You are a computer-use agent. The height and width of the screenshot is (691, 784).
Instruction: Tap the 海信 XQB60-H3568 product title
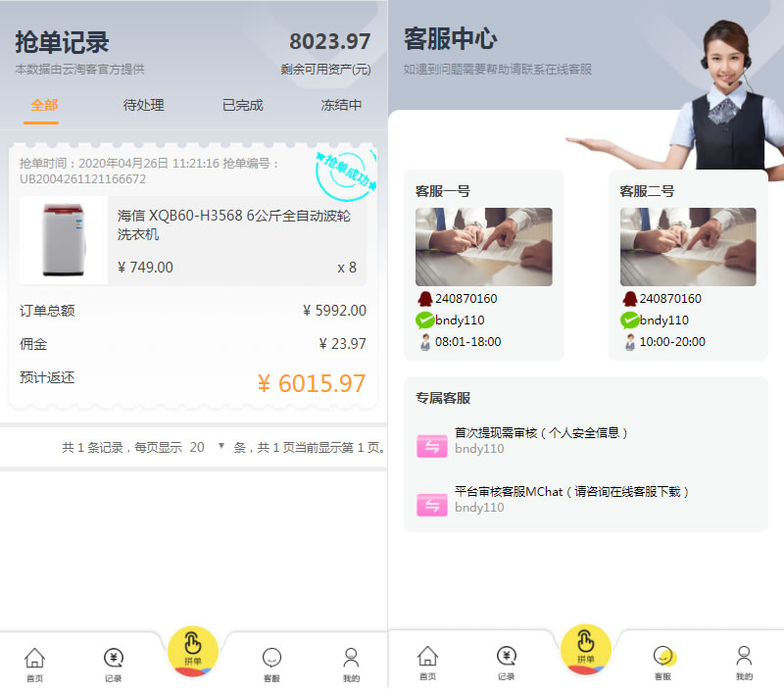pyautogui.click(x=234, y=224)
